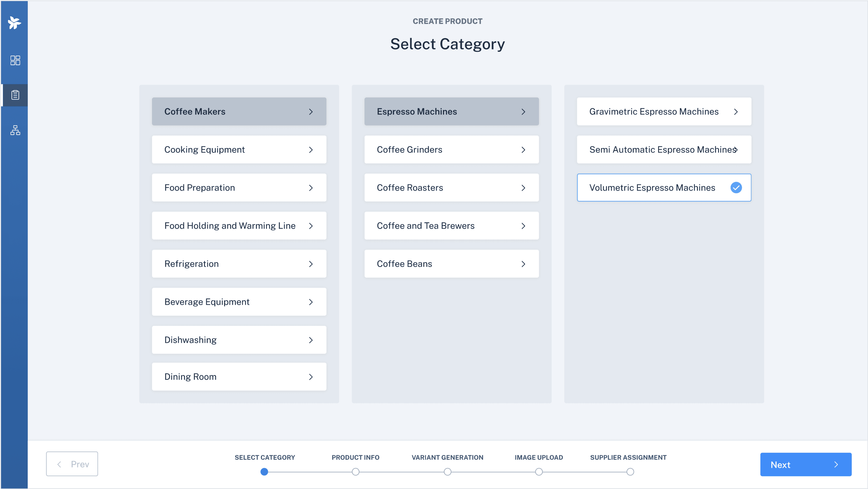Expand the Coffee Grinders subcategory

pyautogui.click(x=451, y=150)
